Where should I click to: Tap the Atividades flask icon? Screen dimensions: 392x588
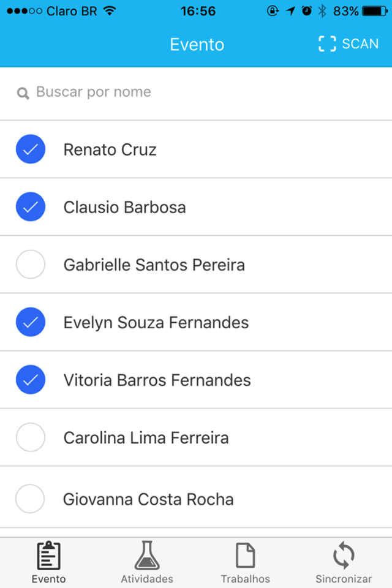pyautogui.click(x=147, y=556)
